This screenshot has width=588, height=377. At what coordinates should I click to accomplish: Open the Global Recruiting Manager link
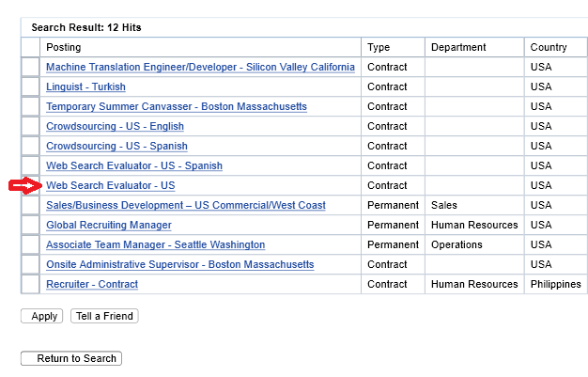(x=108, y=226)
